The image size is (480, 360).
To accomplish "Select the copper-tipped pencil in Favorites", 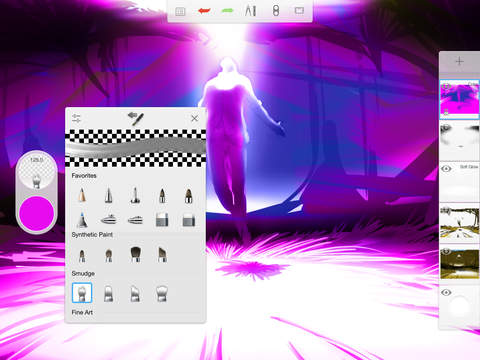I will coord(82,195).
